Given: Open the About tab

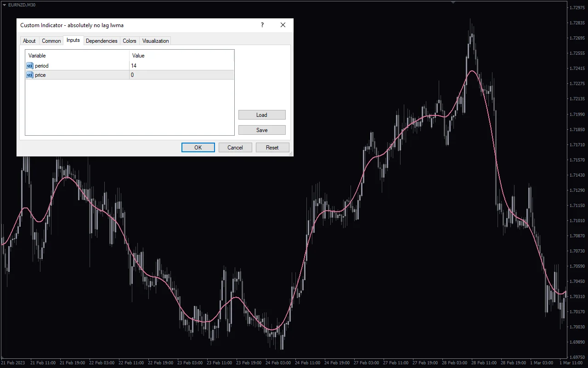Looking at the screenshot, I should [29, 40].
